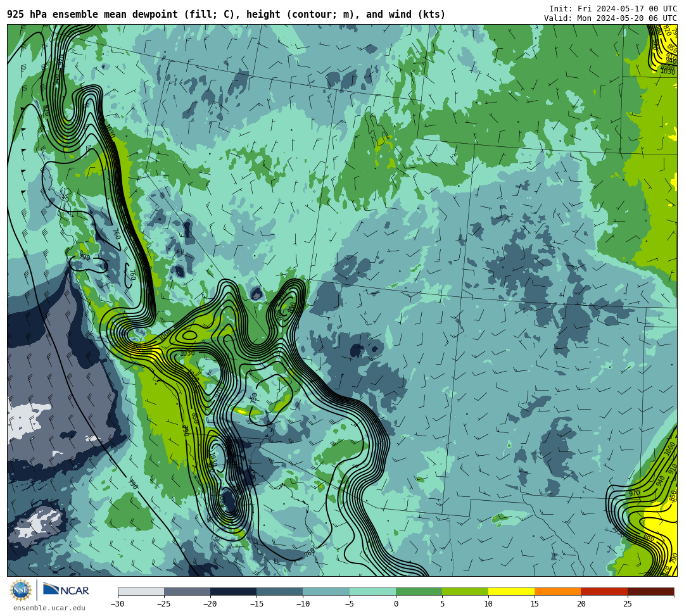Click the Valid time label
This screenshot has height=616, width=684.
tap(611, 18)
